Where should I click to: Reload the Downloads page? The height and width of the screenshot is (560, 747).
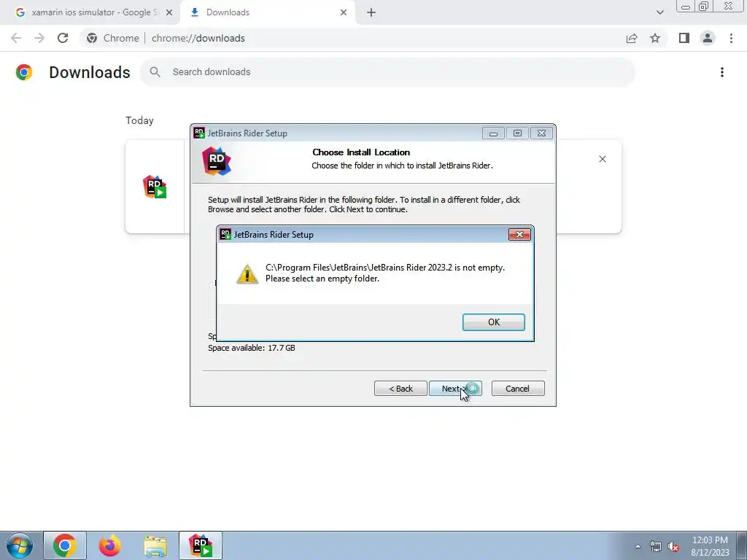pyautogui.click(x=63, y=38)
